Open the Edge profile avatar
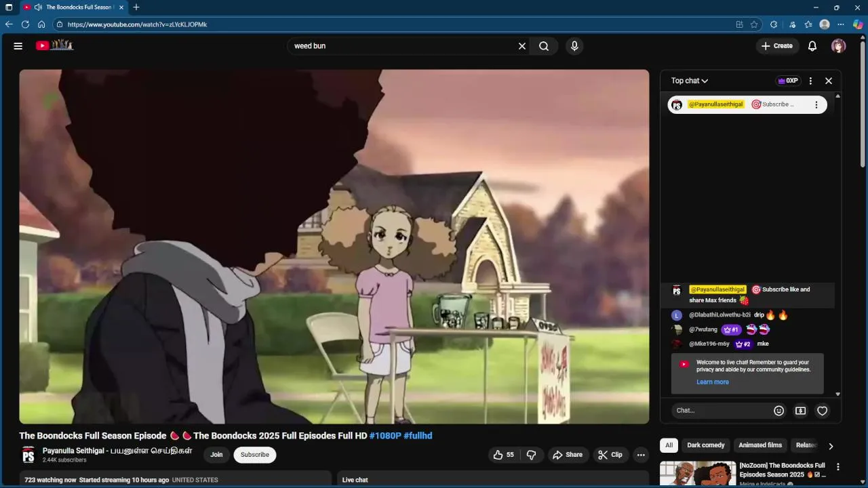The width and height of the screenshot is (868, 488). click(x=825, y=24)
